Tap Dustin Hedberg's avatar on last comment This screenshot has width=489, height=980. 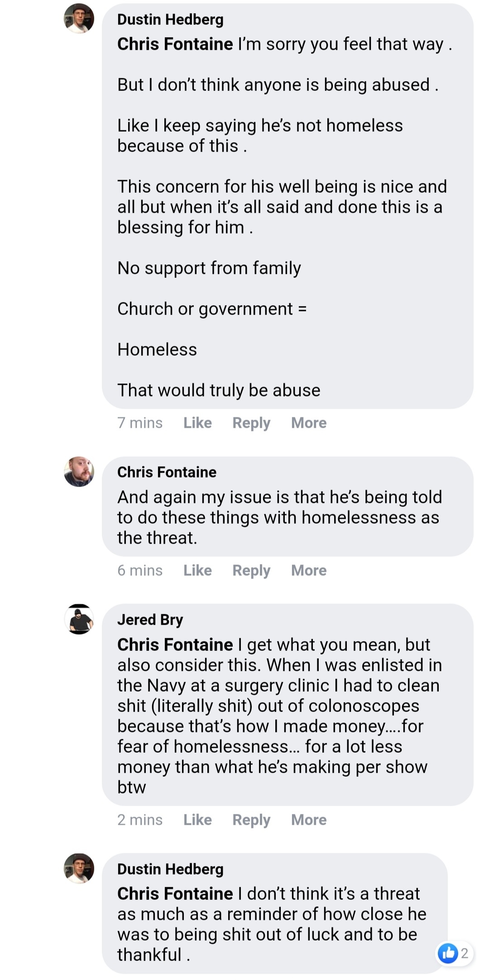tap(79, 869)
